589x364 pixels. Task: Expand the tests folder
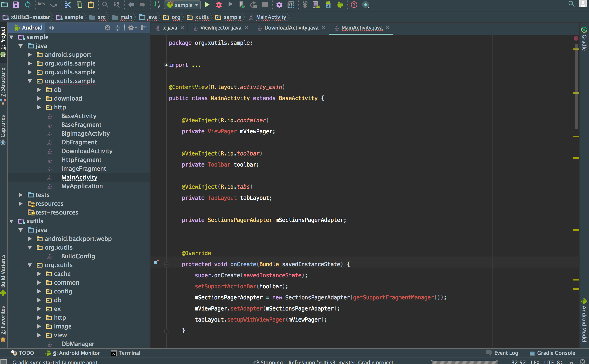point(21,195)
